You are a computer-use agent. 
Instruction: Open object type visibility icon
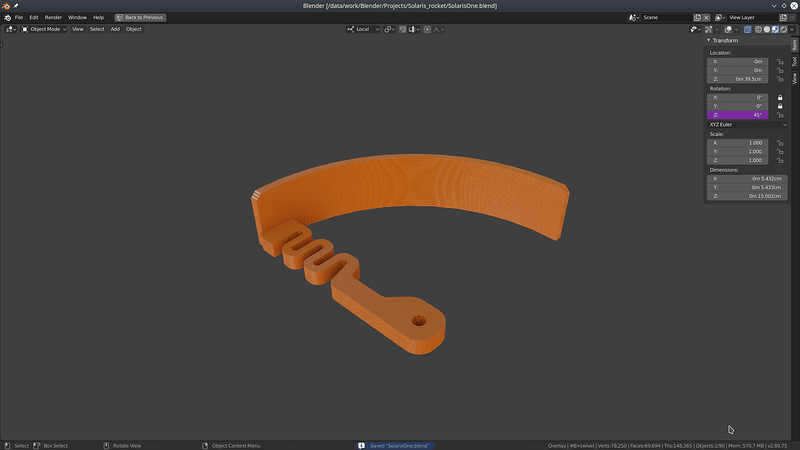(695, 30)
